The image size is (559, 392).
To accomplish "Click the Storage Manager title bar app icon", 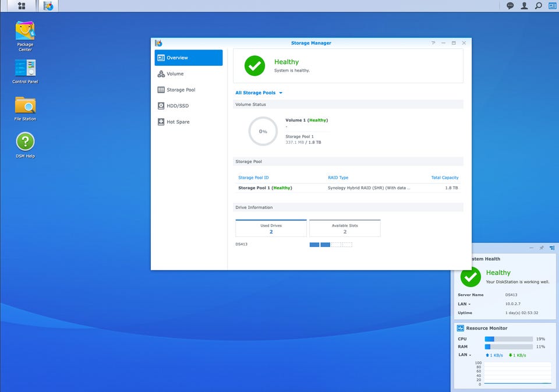I will point(158,43).
